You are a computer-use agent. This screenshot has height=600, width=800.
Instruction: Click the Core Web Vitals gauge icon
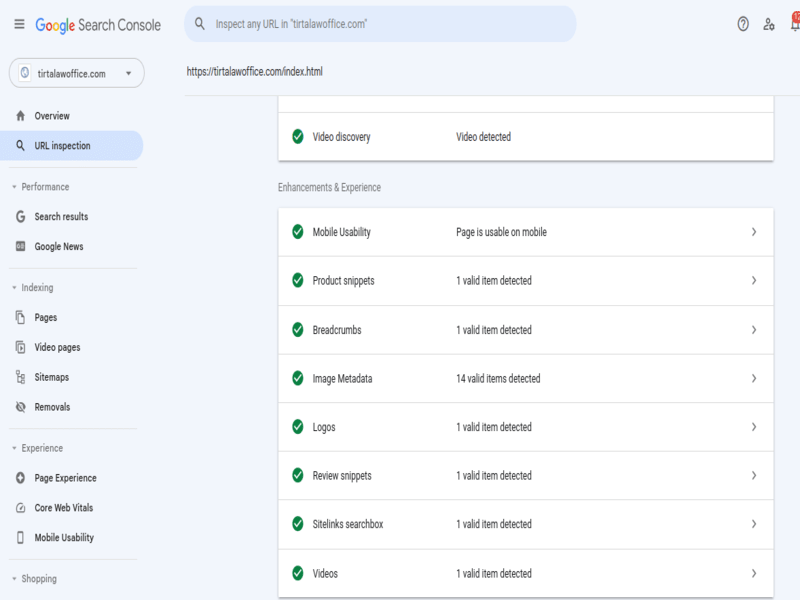pos(21,508)
